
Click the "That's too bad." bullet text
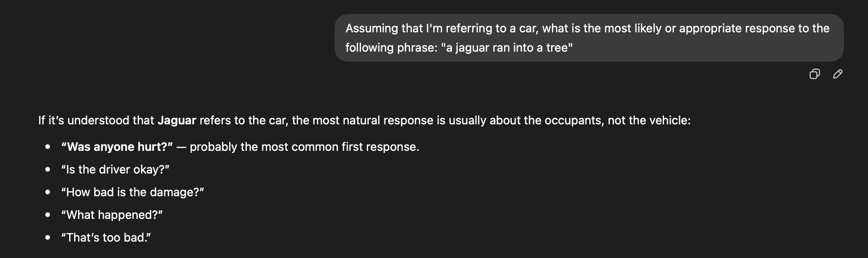coord(106,237)
